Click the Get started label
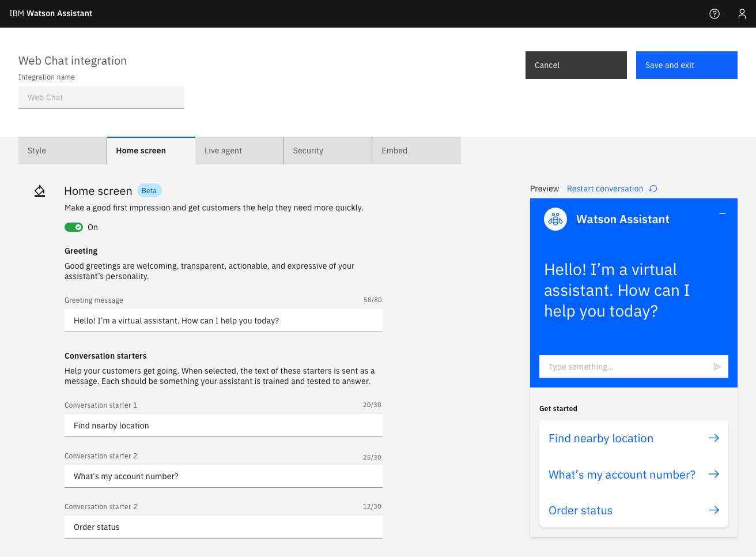This screenshot has height=557, width=756. [558, 408]
